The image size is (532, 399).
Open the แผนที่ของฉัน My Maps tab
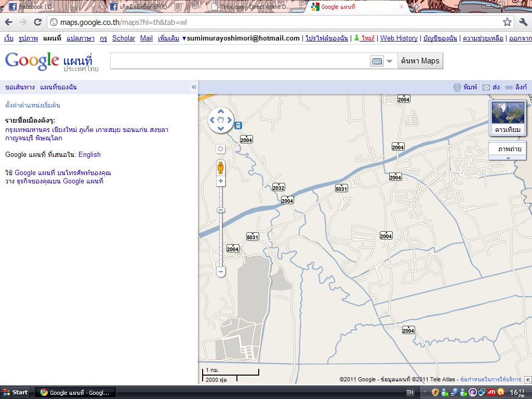(58, 87)
